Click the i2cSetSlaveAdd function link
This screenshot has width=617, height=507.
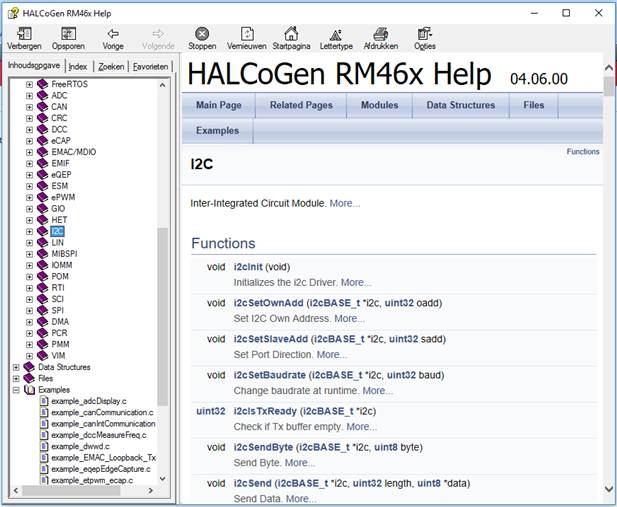click(271, 339)
